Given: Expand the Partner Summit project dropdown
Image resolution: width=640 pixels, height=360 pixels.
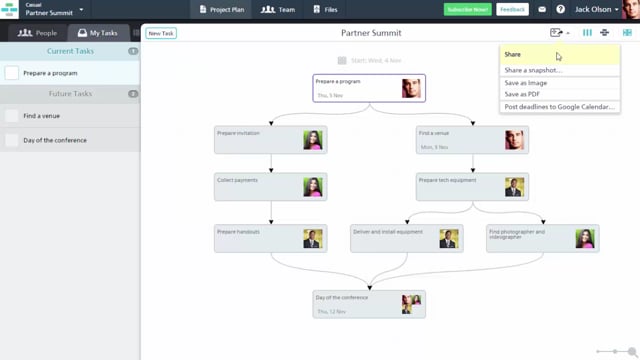Looking at the screenshot, I should click(x=81, y=9).
